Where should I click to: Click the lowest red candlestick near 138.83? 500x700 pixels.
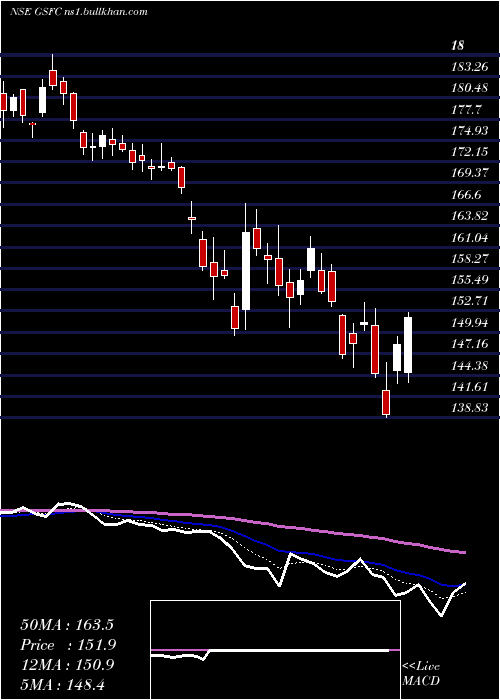point(386,402)
